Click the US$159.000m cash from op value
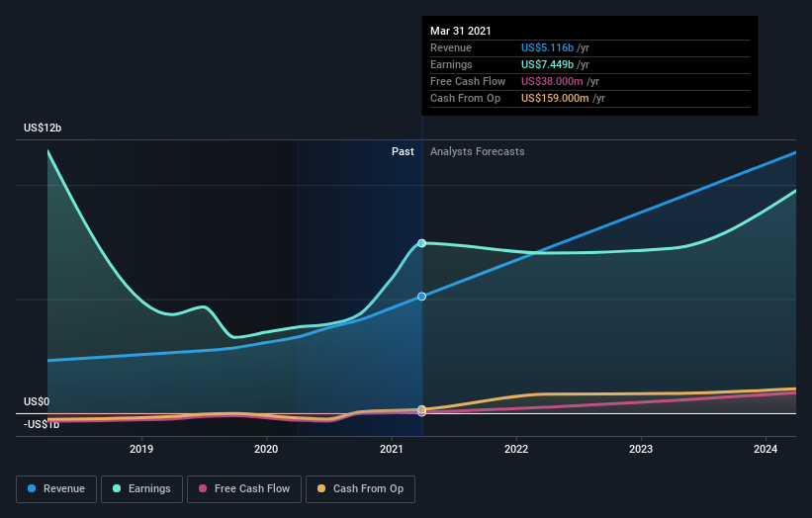The width and height of the screenshot is (812, 518). point(555,98)
